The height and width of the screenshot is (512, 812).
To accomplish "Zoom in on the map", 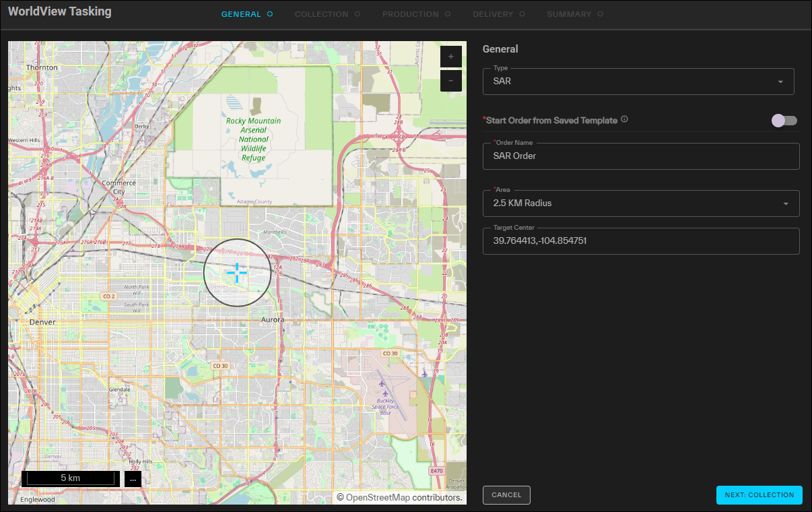I will pyautogui.click(x=450, y=57).
